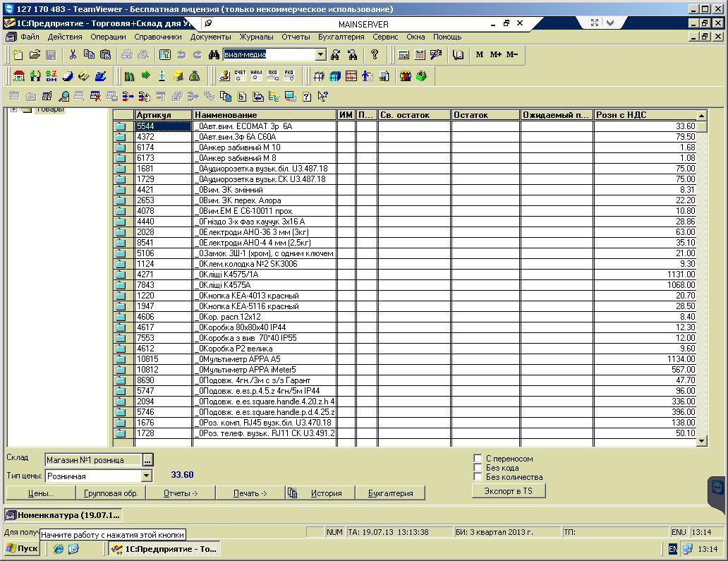Click the question mark Help icon

pos(374,55)
